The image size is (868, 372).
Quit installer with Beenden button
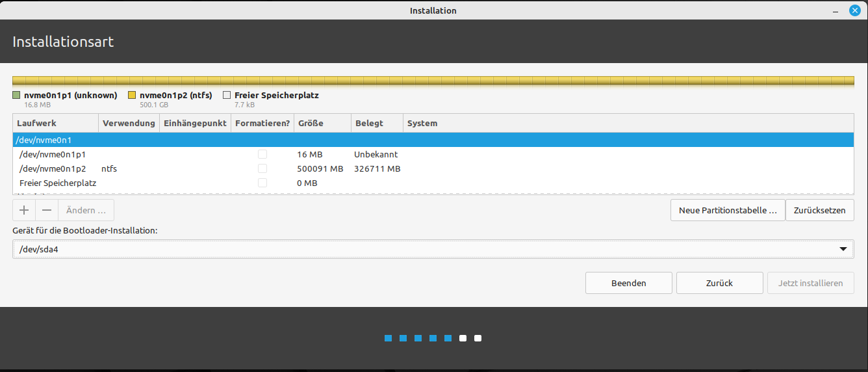point(628,283)
